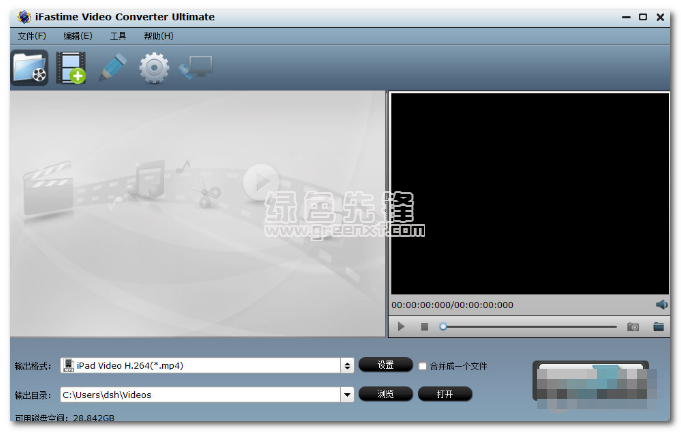This screenshot has height=432, width=681.
Task: Minimize the iFastime window
Action: [x=626, y=17]
